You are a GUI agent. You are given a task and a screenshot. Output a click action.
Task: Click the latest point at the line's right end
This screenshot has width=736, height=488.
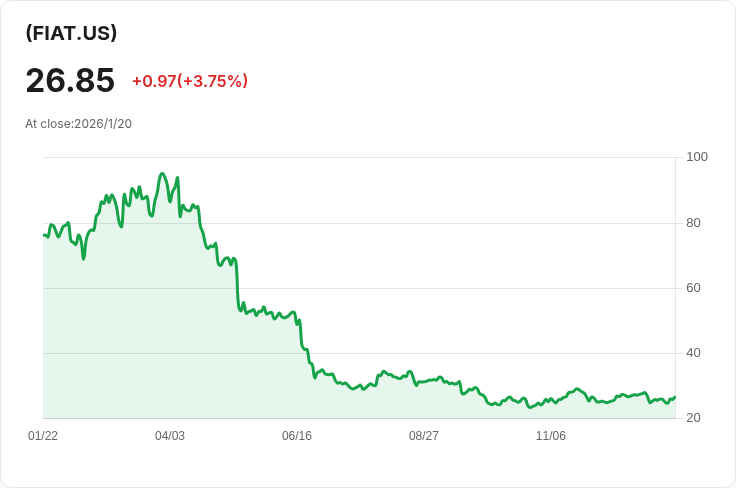tap(675, 397)
